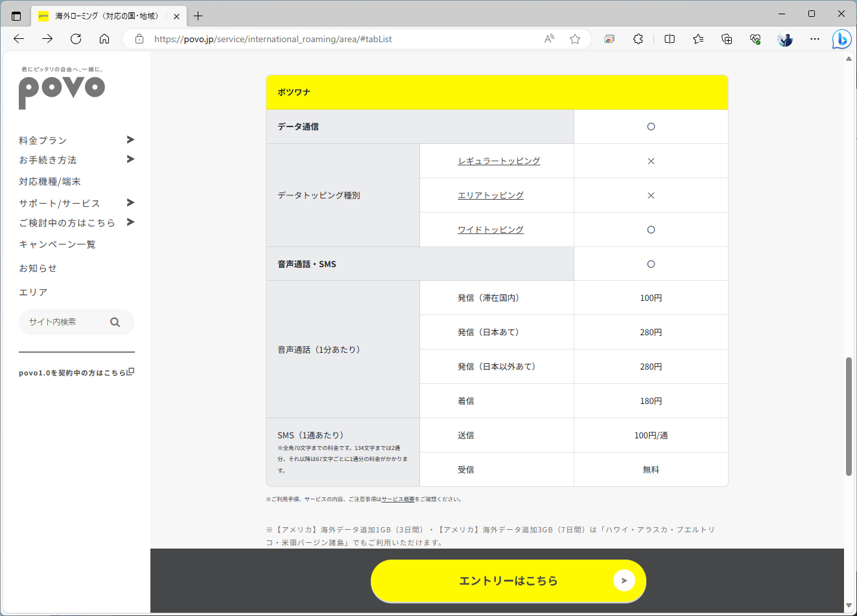
Task: Click the screenshot tool icon in toolbar
Action: 609,39
